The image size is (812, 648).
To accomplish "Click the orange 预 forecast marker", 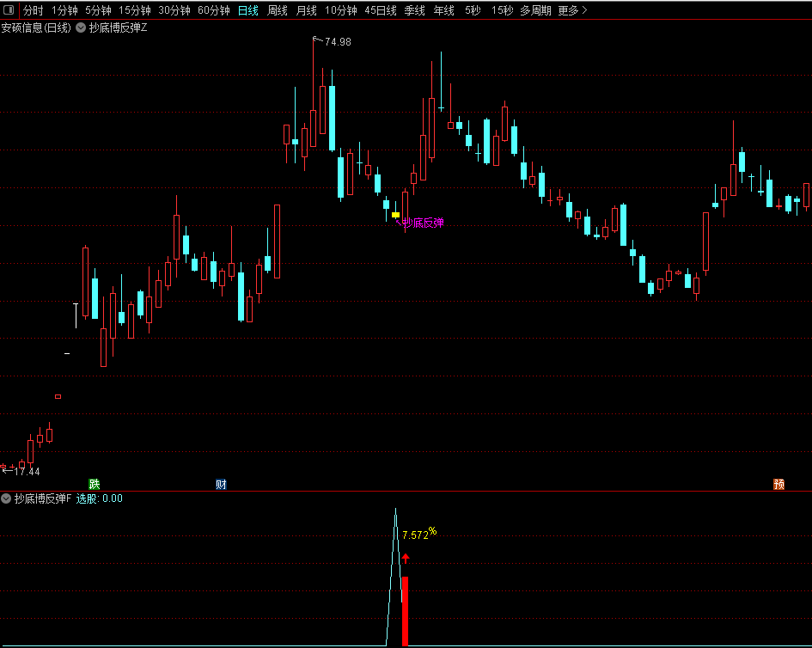I will 778,484.
